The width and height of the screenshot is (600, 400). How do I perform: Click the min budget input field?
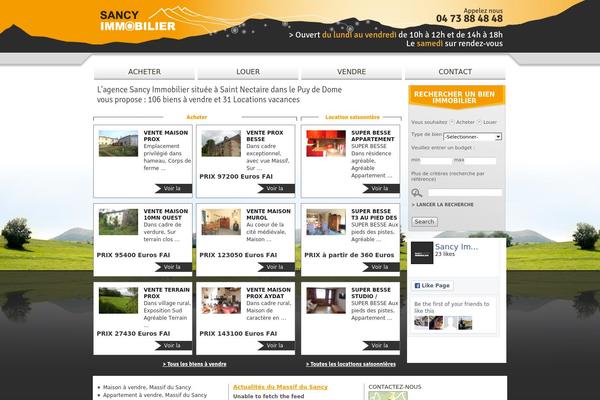coord(436,161)
